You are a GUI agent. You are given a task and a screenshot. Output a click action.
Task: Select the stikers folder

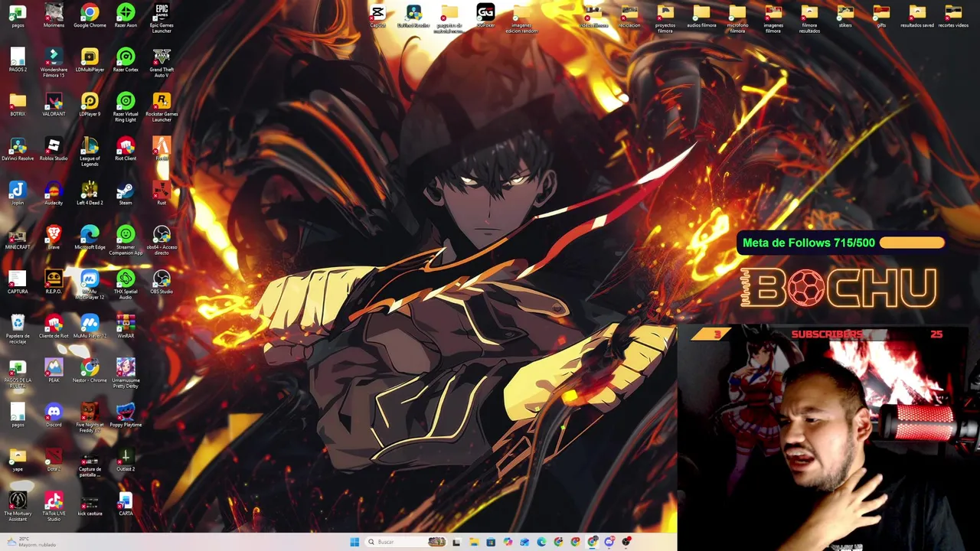click(x=845, y=15)
